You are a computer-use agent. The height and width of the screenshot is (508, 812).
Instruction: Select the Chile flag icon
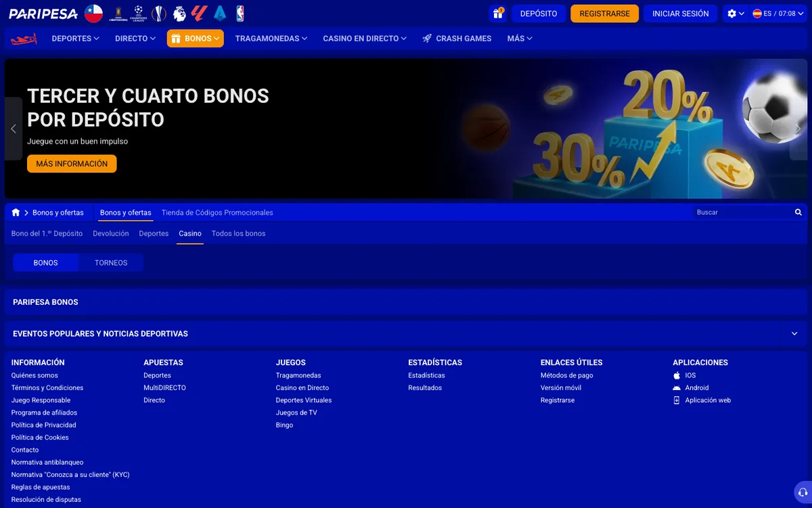pyautogui.click(x=93, y=14)
